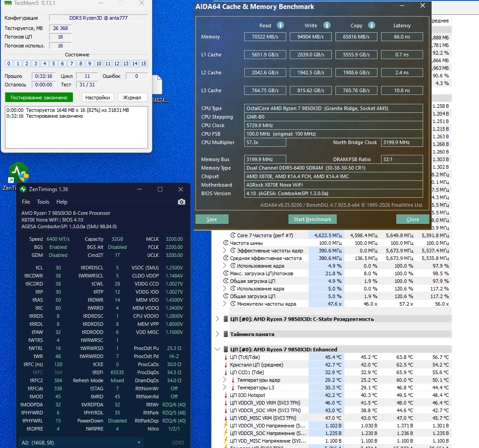The height and width of the screenshot is (448, 479).
Task: Click the thermometer icon for ЦП CCD1 (Tdie)
Action: 226,372
